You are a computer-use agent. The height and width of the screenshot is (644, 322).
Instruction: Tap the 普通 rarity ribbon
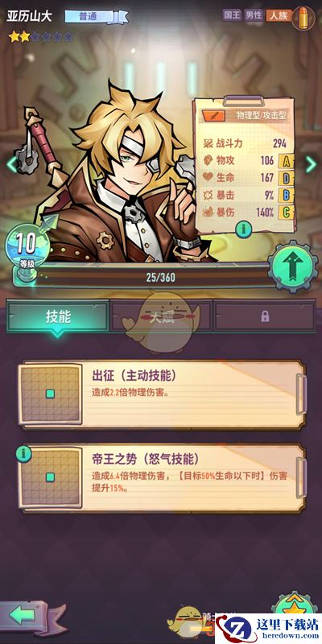click(x=96, y=17)
